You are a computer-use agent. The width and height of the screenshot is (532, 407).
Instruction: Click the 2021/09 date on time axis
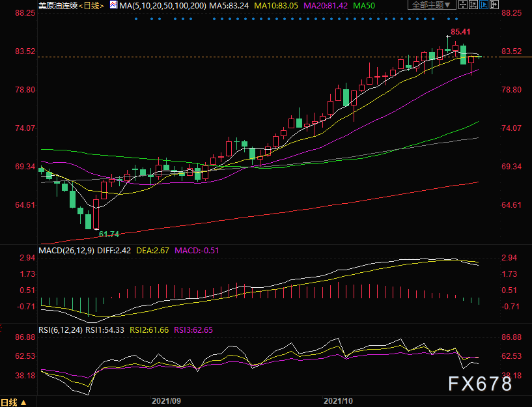click(x=166, y=401)
